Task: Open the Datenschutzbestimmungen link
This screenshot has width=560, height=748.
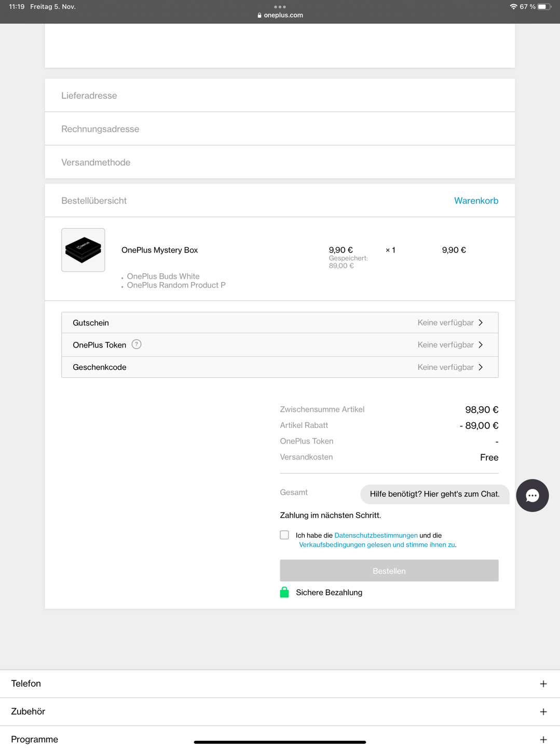Action: pos(376,535)
